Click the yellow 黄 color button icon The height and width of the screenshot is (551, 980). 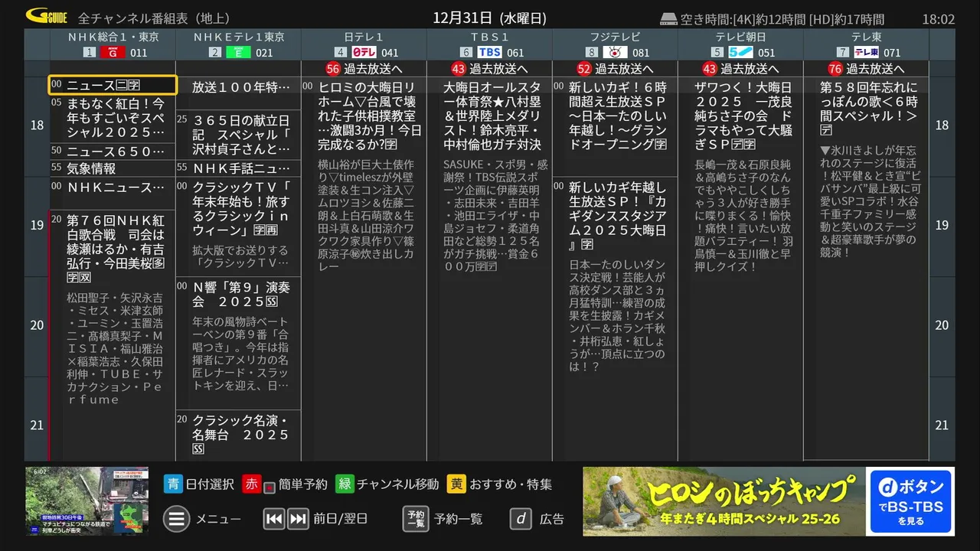pyautogui.click(x=457, y=484)
